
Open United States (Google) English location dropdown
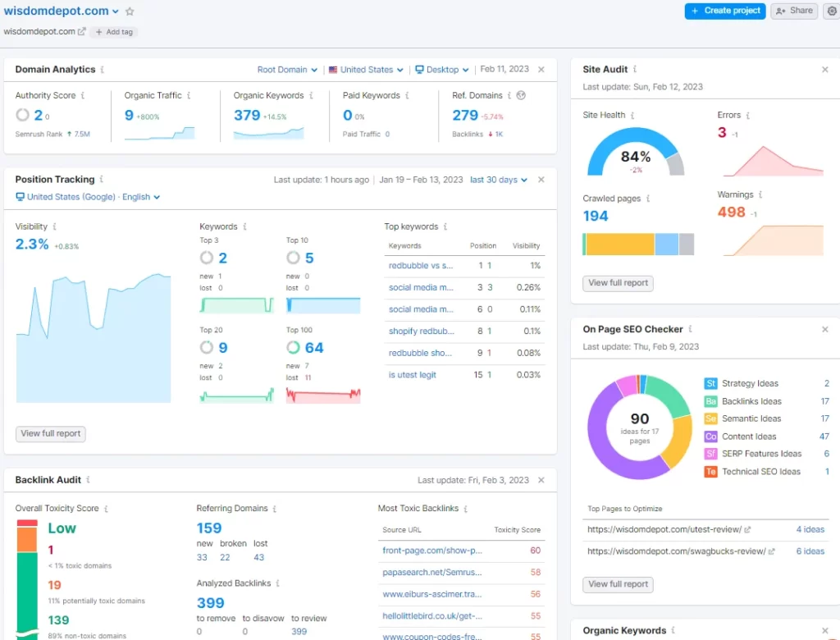[x=88, y=197]
